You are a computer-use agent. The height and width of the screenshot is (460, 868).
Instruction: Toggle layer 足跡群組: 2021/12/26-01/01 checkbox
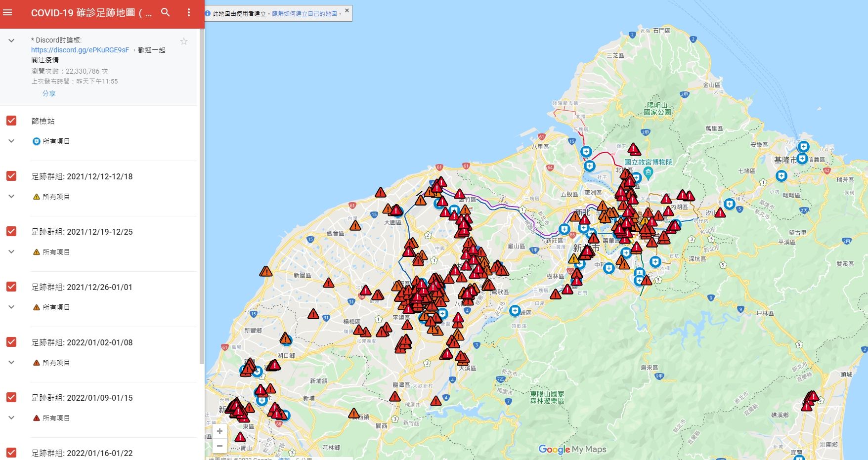(11, 287)
